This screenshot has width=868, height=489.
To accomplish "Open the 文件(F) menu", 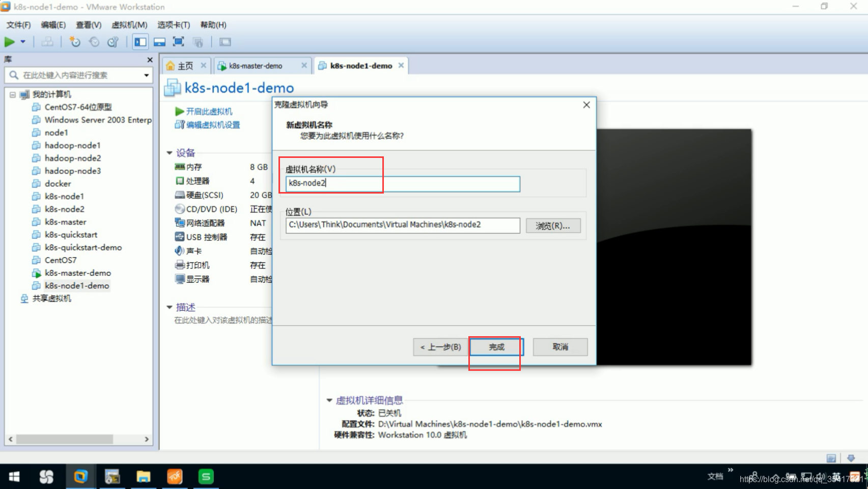I will click(18, 25).
